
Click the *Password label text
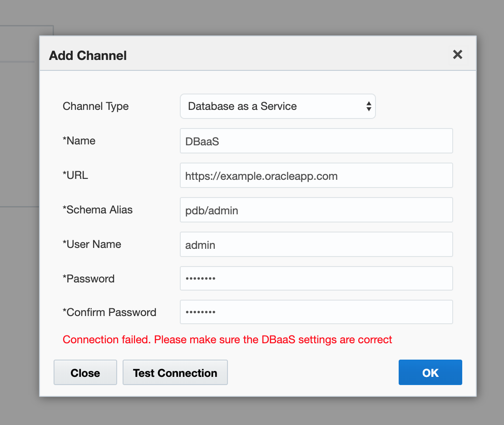89,279
